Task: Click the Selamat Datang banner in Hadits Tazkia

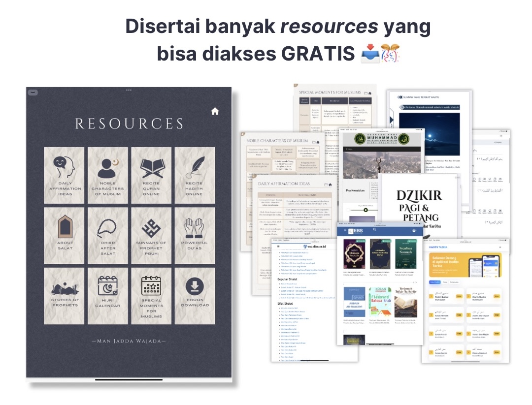Action: (465, 265)
